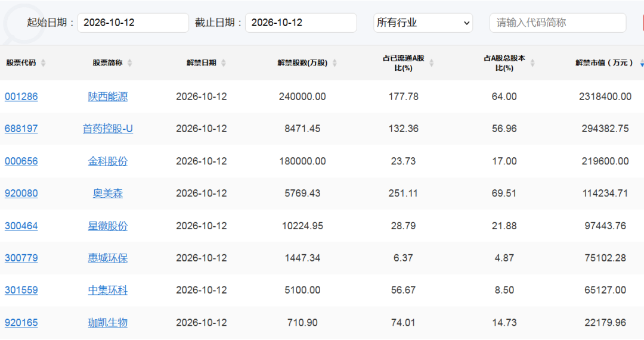Open the 所有行业 industry dropdown
The image size is (644, 340).
click(x=423, y=23)
